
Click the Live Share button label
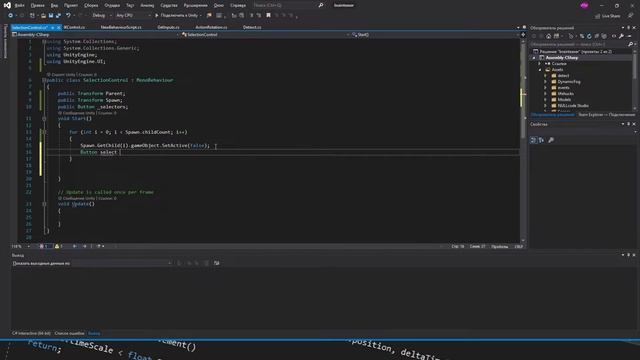(611, 16)
